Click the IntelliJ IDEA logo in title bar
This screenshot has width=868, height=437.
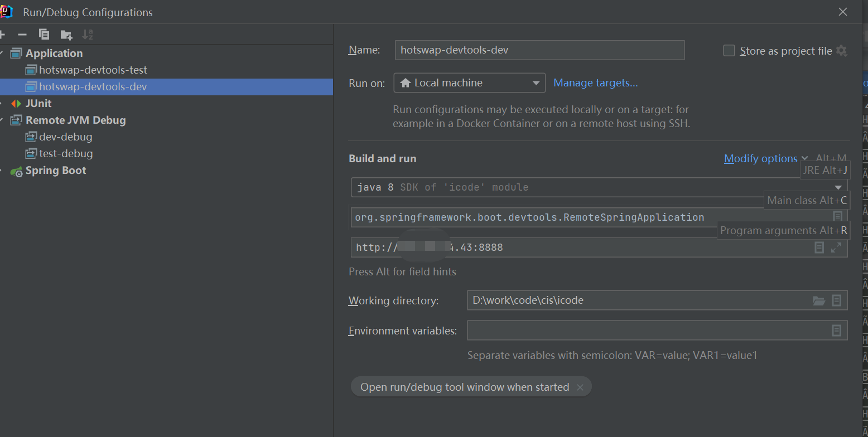[6, 12]
